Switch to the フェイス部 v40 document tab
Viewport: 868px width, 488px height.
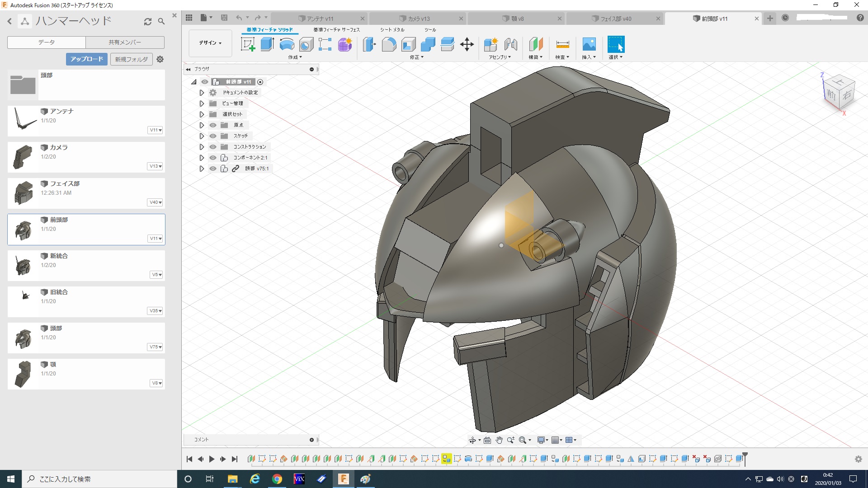615,19
